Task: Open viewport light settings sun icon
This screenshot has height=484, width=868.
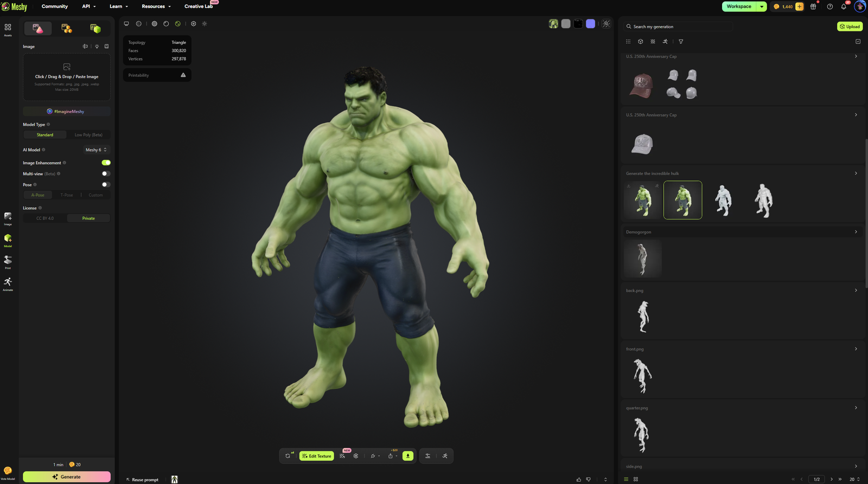Action: pos(205,24)
